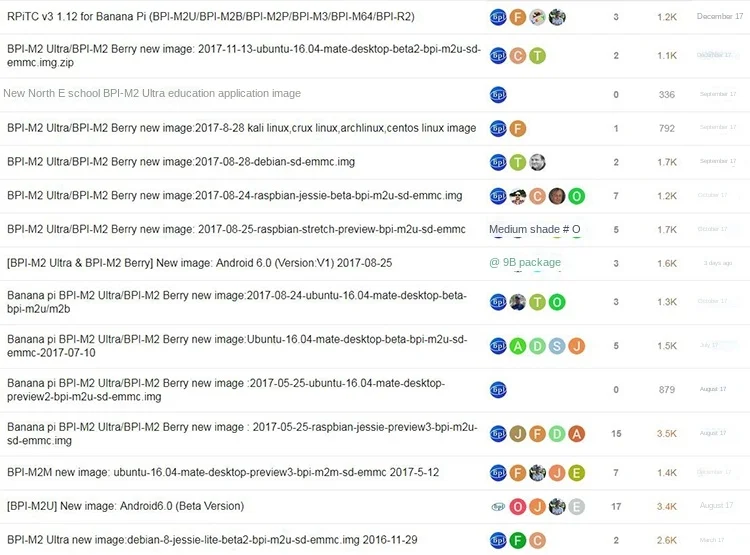Viewport: 750px width, 555px height.
Task: Click orange F avatar in the RPiTC row
Action: [x=518, y=18]
